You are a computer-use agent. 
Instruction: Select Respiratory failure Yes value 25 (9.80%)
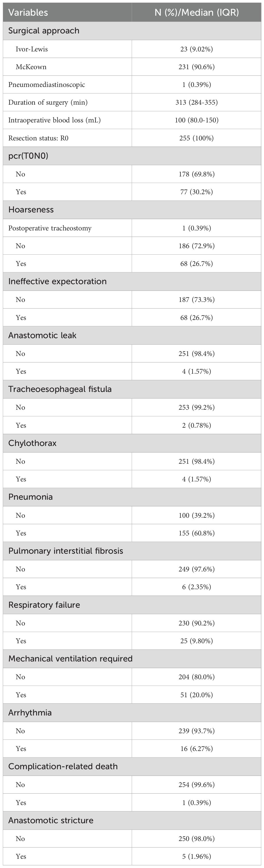point(196,641)
